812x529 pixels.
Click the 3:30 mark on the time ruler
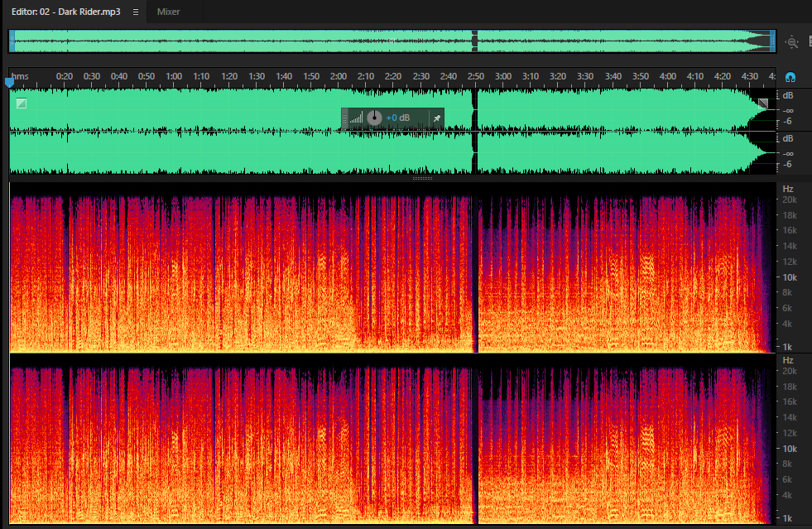click(x=585, y=76)
